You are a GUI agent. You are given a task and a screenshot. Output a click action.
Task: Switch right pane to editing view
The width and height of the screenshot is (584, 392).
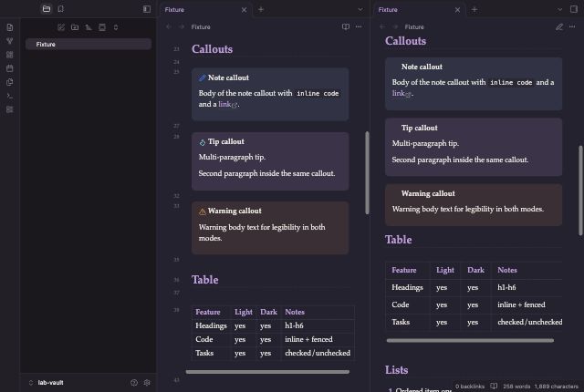pyautogui.click(x=559, y=26)
